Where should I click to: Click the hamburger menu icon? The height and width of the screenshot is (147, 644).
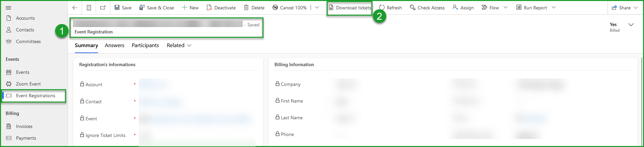pos(9,8)
